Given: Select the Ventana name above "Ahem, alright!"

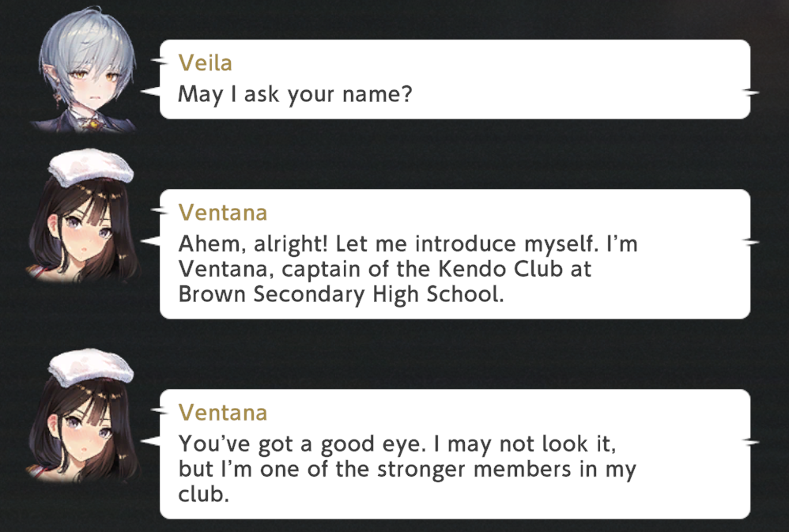Looking at the screenshot, I should tap(223, 213).
